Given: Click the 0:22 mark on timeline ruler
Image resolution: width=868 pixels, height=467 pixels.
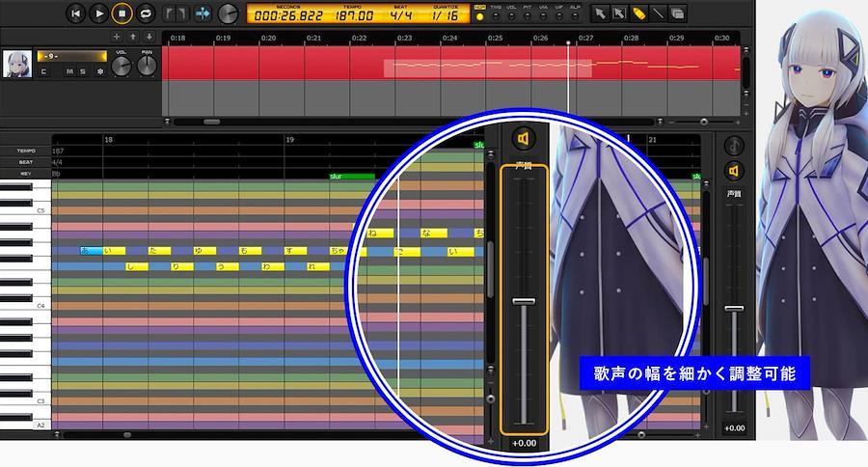Looking at the screenshot, I should tap(359, 38).
